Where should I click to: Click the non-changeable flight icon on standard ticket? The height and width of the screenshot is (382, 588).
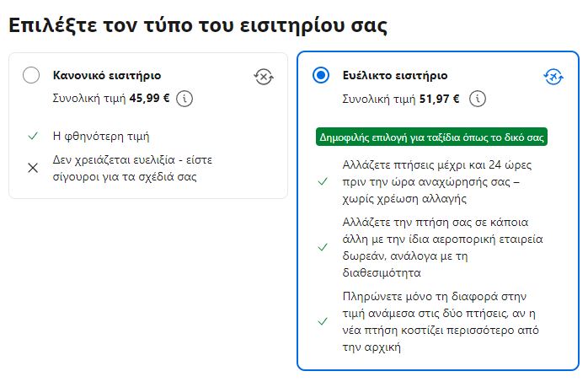click(x=264, y=77)
